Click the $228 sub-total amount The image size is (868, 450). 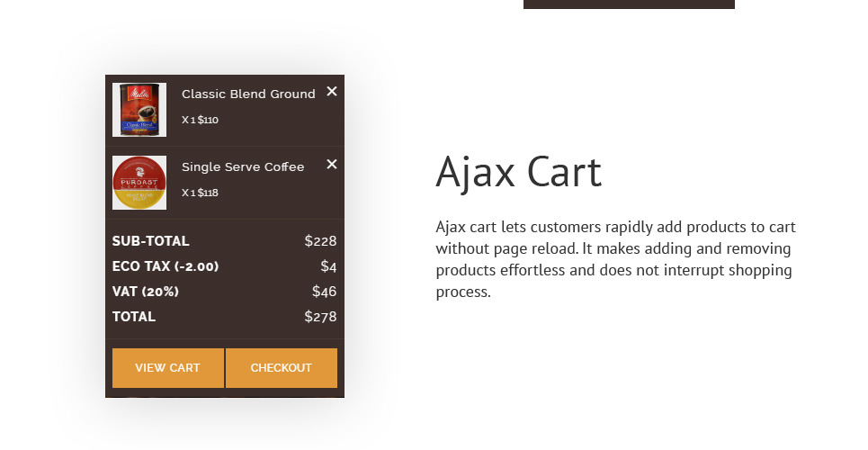point(320,241)
